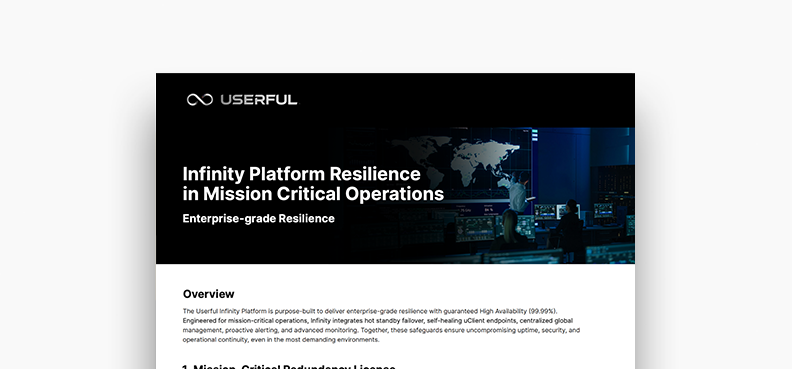Click the partially visible 'Mission-Critical Redundancy Licence' heading
This screenshot has width=792, height=369.
pyautogui.click(x=289, y=366)
